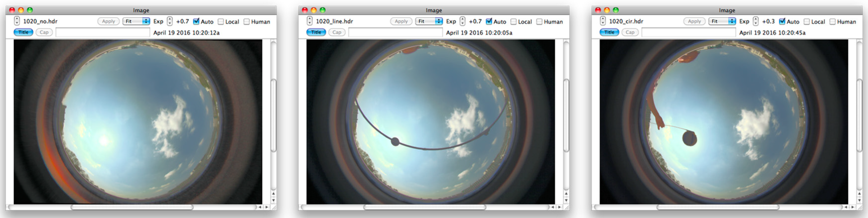
Task: Click Apply button in 1020_no.hdr window
Action: 108,21
